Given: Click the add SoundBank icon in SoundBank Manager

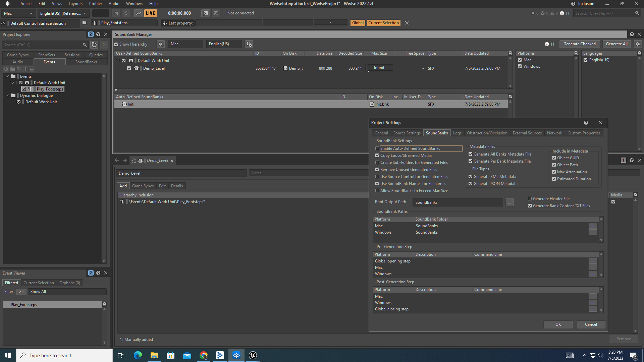Looking at the screenshot, I should tap(249, 44).
